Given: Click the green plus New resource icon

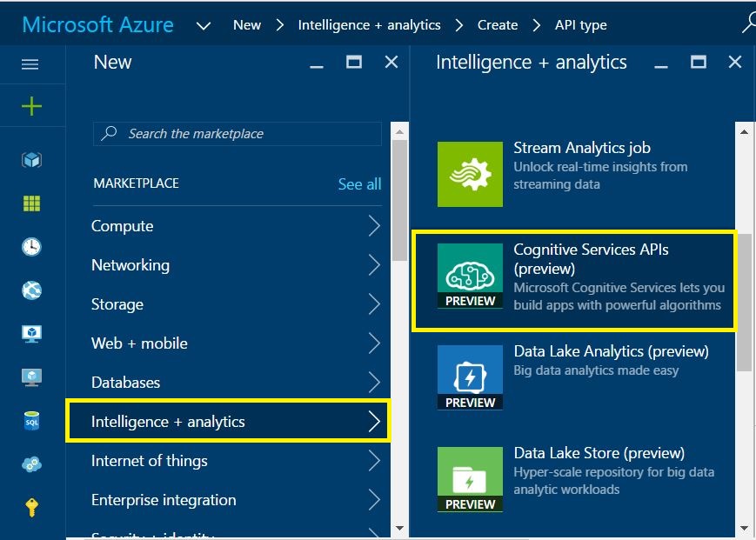Looking at the screenshot, I should (x=31, y=106).
